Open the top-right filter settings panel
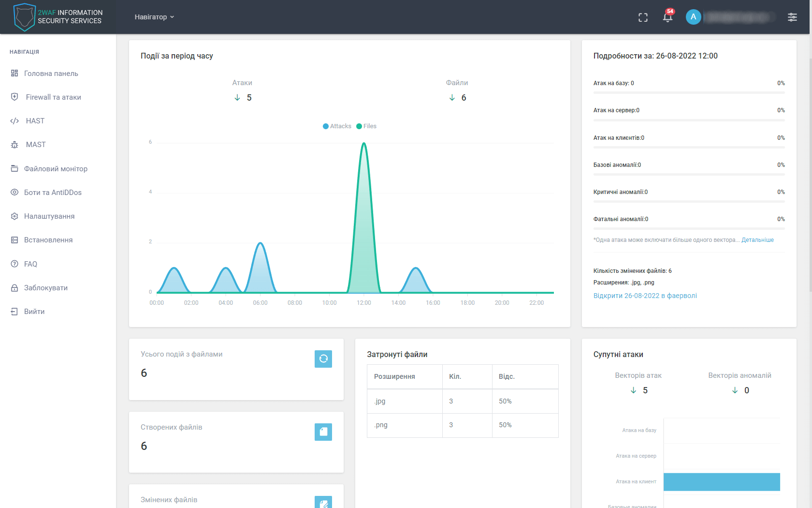The image size is (812, 508). click(793, 17)
